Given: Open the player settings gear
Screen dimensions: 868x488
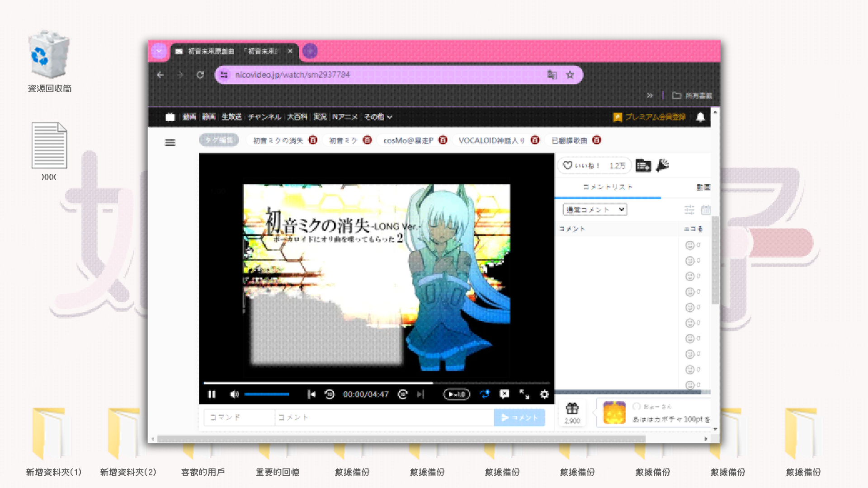Looking at the screenshot, I should (x=544, y=394).
